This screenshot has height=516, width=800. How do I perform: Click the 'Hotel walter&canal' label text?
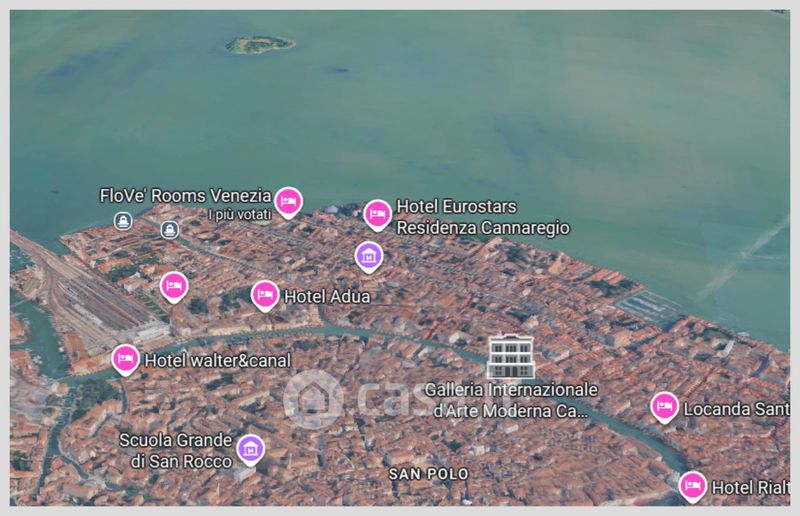tap(218, 359)
